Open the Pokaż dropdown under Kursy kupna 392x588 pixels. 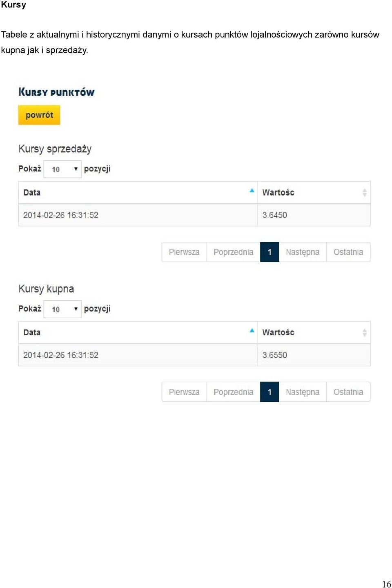click(x=62, y=309)
